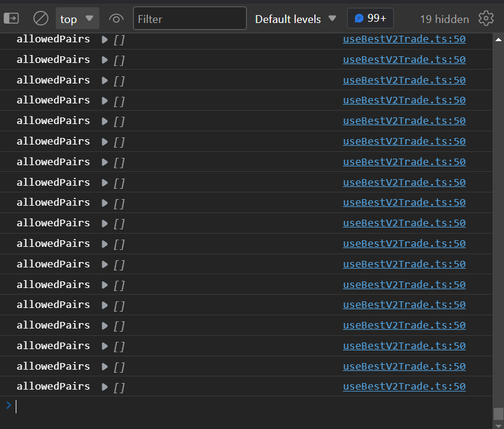The width and height of the screenshot is (504, 429).
Task: Open the 'top' JavaScript context dropdown
Action: 77,19
